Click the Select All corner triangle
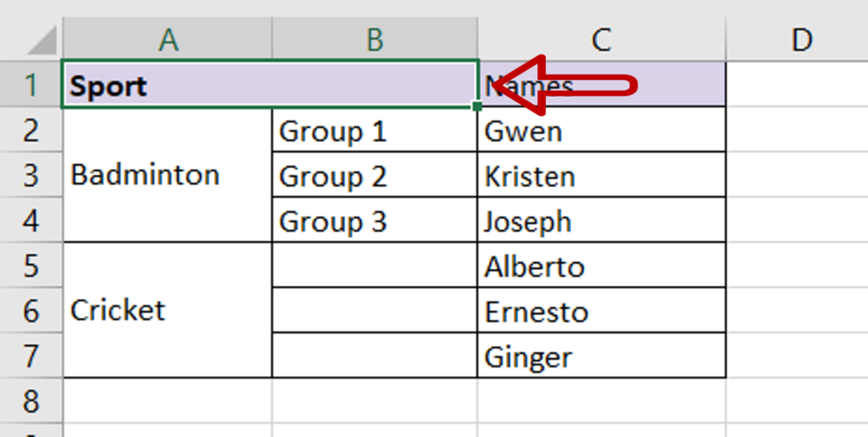Viewport: 868px width, 437px height. tap(42, 41)
